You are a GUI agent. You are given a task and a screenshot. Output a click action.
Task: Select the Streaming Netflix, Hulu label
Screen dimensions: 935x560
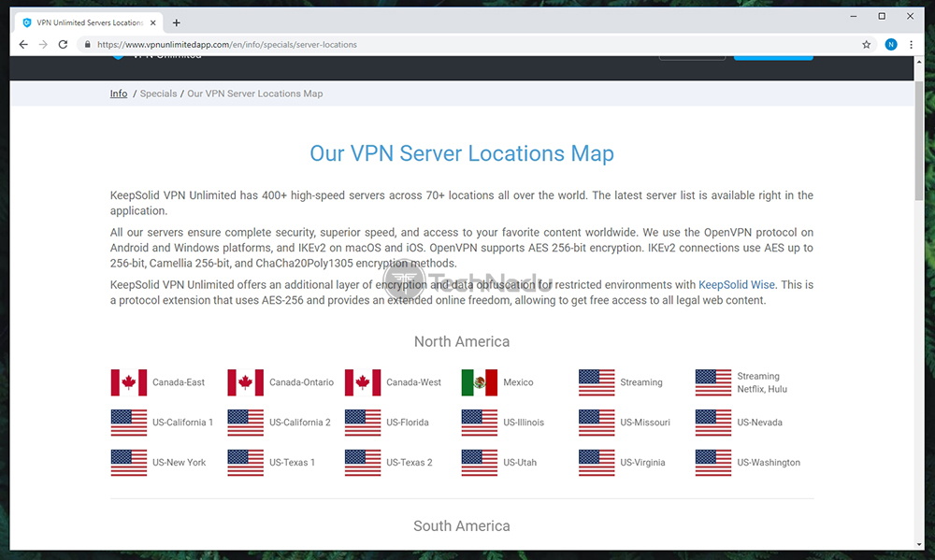[x=762, y=382]
